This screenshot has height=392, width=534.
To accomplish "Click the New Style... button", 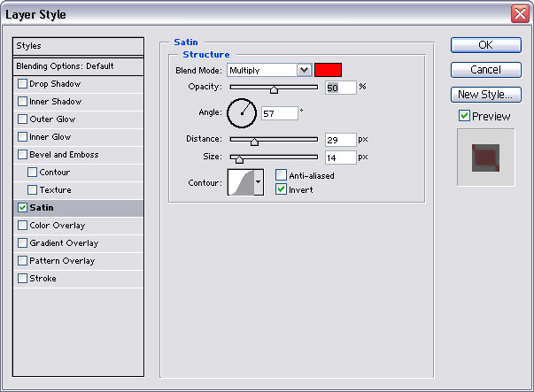I will point(486,95).
